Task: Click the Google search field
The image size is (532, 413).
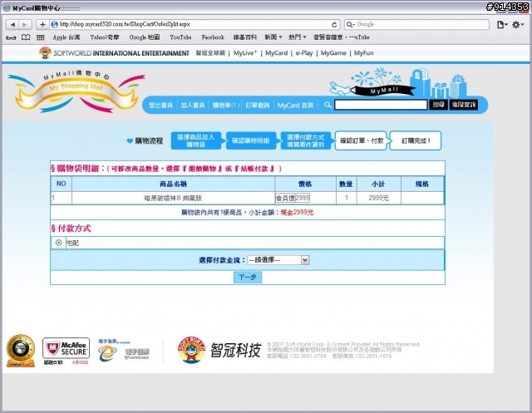Action: [416, 24]
